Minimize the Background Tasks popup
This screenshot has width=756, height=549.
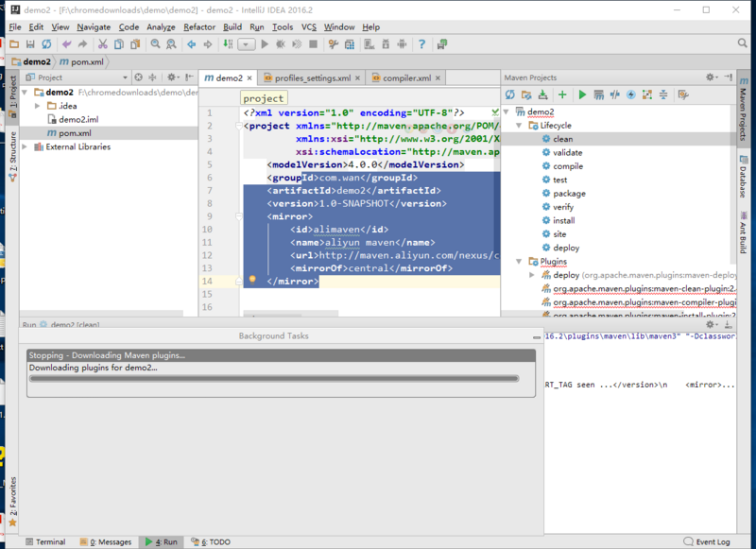pyautogui.click(x=537, y=337)
